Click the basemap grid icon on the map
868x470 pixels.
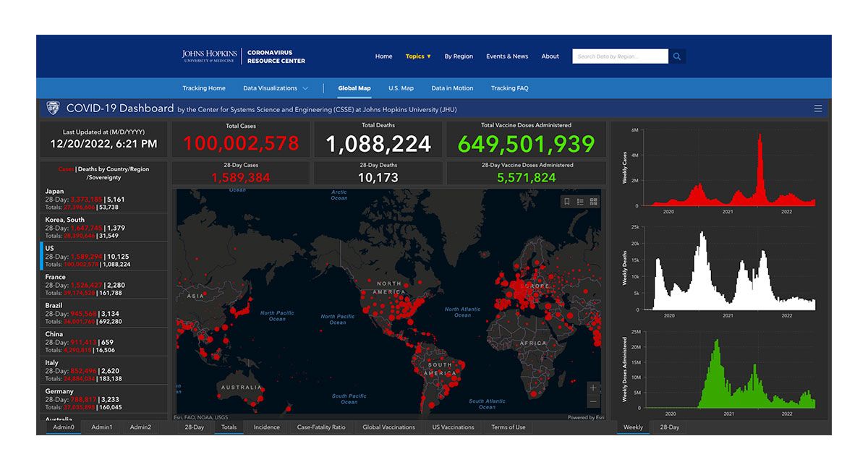[593, 201]
